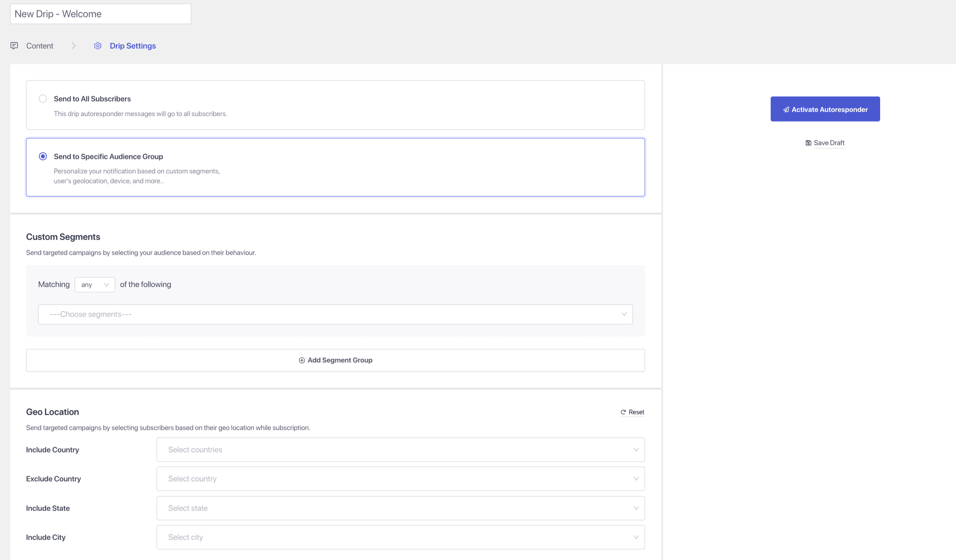Click the plus circle icon on Add Segment Group

tap(302, 360)
